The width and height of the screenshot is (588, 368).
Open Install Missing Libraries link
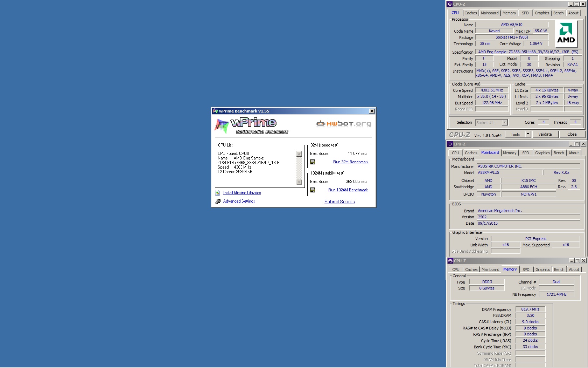[242, 193]
